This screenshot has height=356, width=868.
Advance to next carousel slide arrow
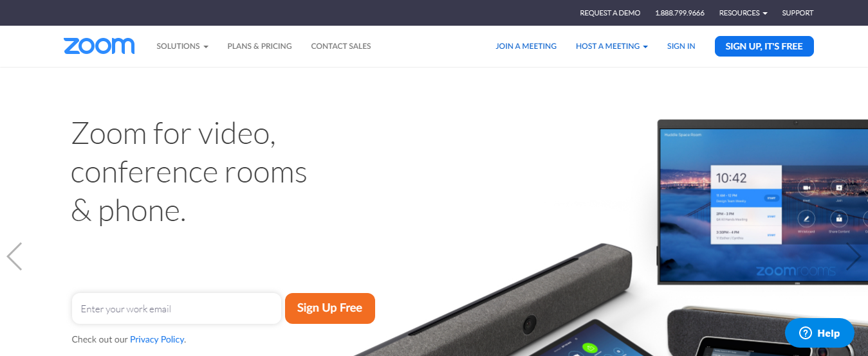tap(853, 256)
